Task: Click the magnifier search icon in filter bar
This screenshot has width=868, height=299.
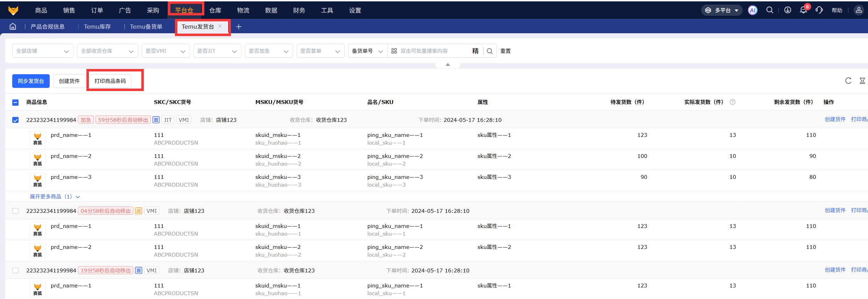Action: (x=490, y=51)
